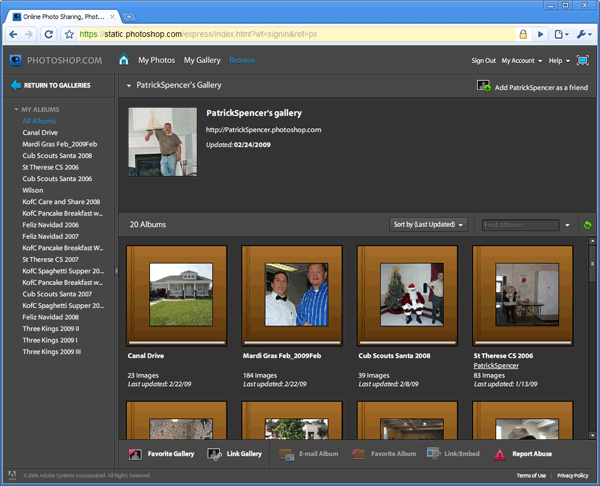Click the browser forward arrow
The image size is (600, 486).
(29, 34)
